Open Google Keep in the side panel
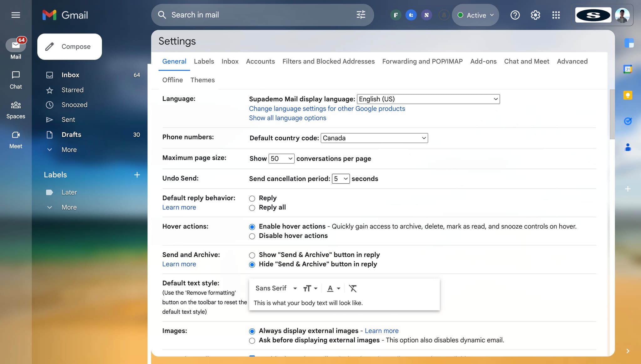The height and width of the screenshot is (364, 641). (628, 95)
